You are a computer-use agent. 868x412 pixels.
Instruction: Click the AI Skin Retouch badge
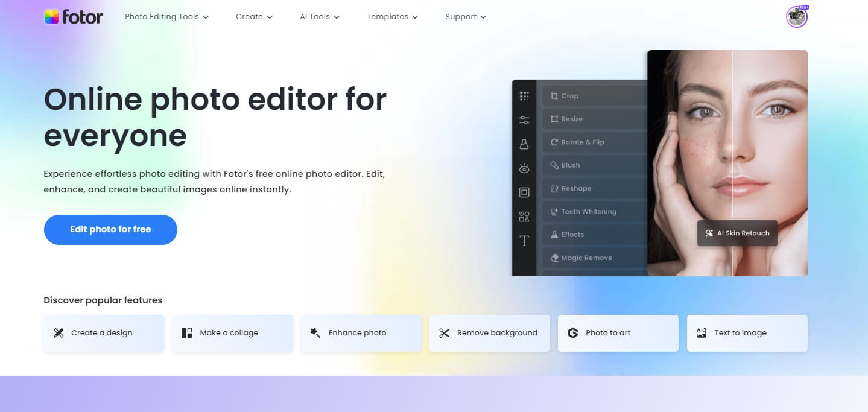[737, 233]
